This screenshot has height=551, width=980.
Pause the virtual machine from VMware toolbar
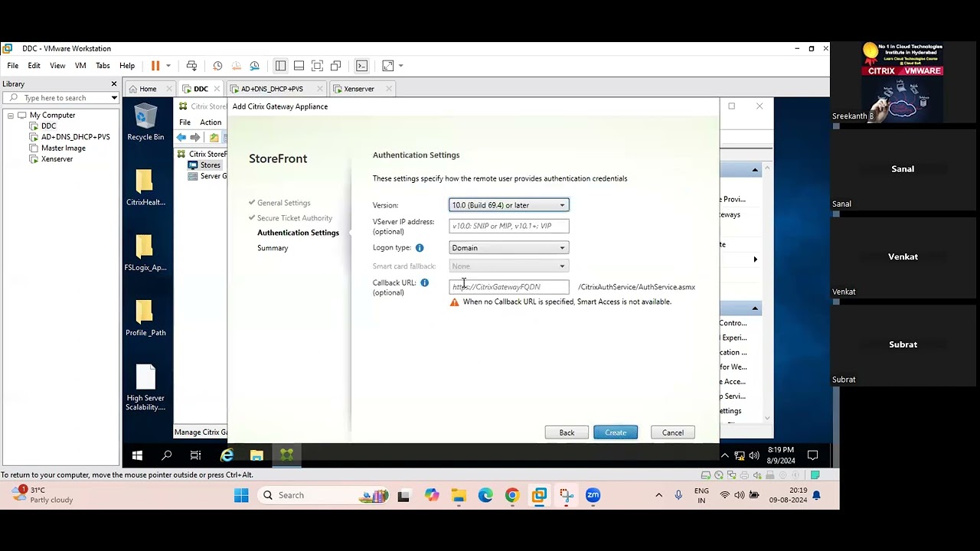[155, 66]
